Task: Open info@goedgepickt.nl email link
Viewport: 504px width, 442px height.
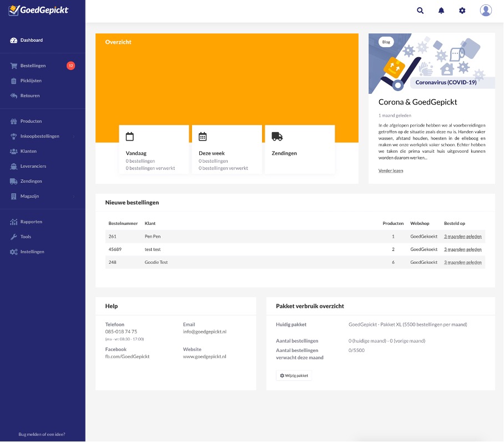Action: tap(204, 331)
